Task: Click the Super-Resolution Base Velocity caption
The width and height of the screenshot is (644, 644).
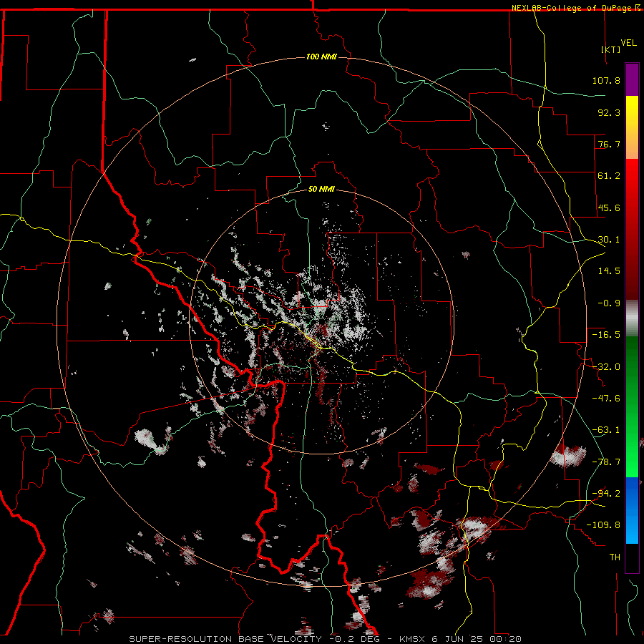Action: [x=326, y=639]
